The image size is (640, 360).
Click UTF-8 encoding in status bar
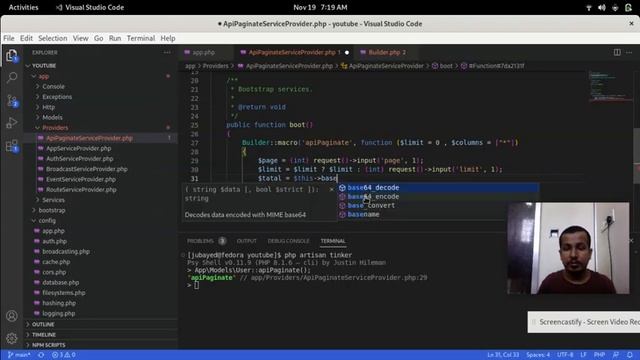[x=565, y=355]
